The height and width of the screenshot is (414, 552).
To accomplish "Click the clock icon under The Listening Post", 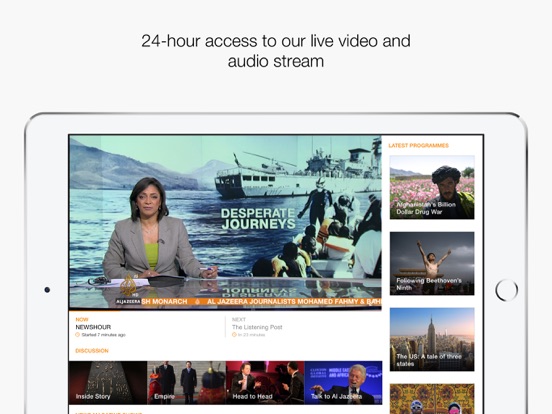I will (x=234, y=335).
